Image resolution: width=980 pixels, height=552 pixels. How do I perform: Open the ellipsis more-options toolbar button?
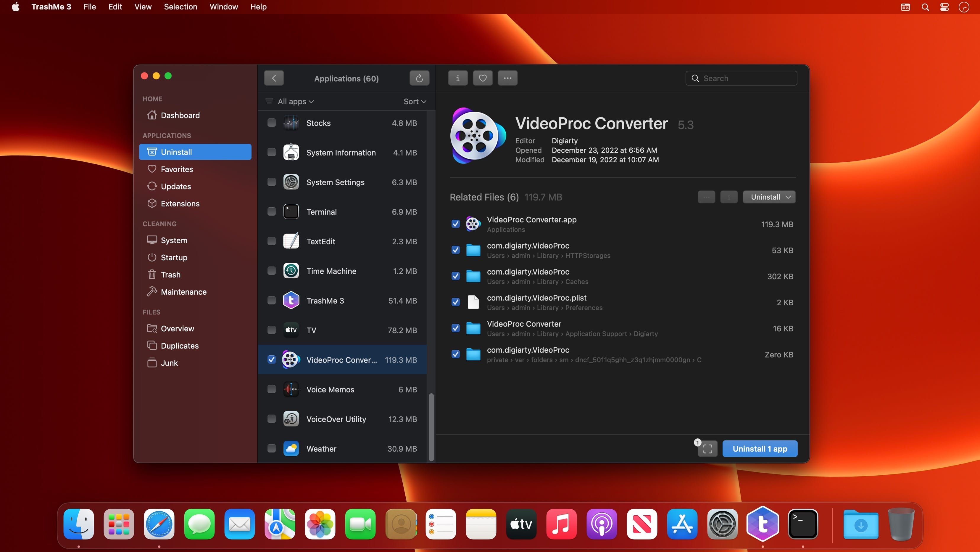[x=507, y=78]
